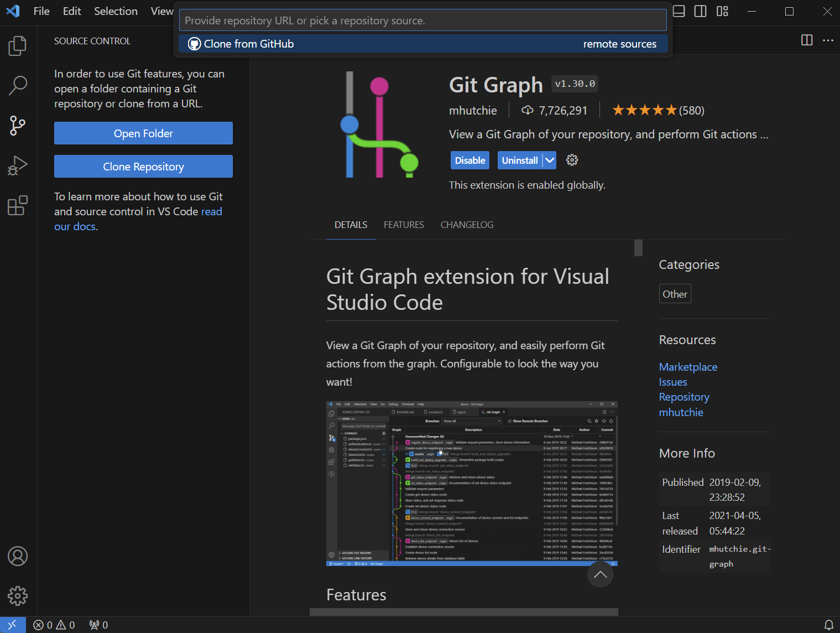Open the editor More Actions ellipsis
The height and width of the screenshot is (633, 840).
(828, 40)
